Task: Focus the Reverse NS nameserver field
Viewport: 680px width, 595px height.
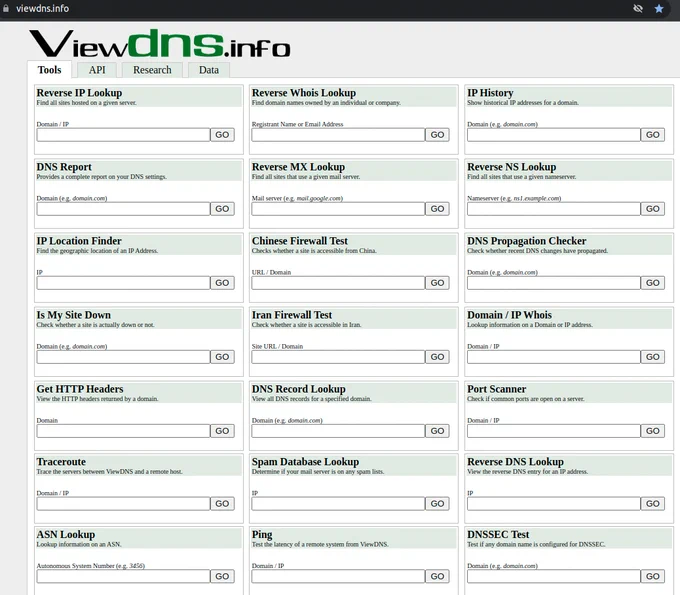Action: [x=554, y=209]
